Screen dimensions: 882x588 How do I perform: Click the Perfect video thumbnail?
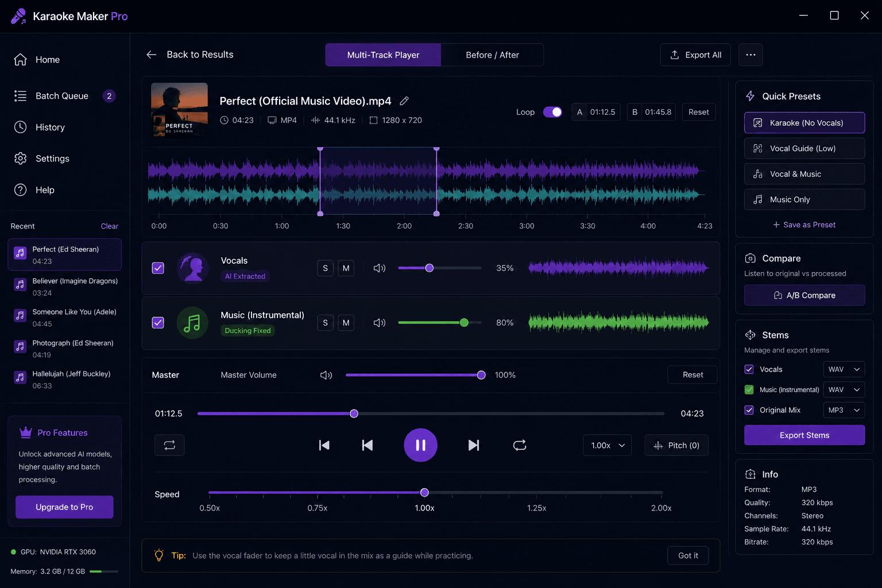179,110
